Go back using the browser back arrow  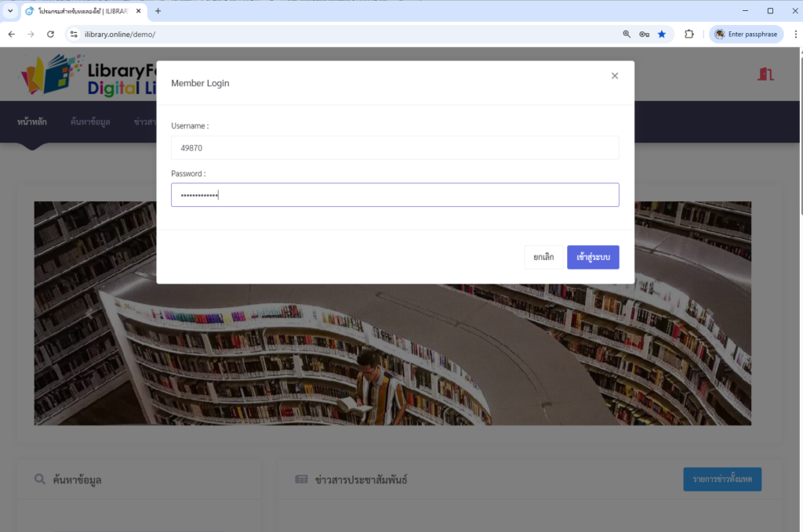[12, 34]
